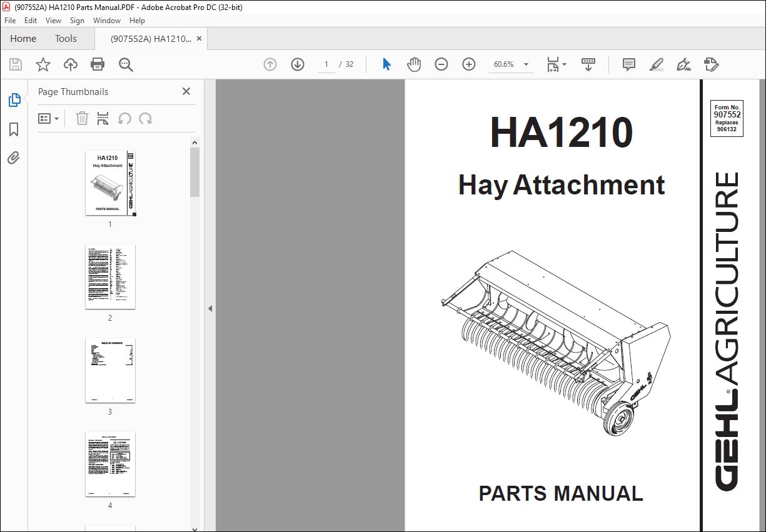
Task: Select the (907552A) HA1210 document tab
Action: (x=151, y=39)
